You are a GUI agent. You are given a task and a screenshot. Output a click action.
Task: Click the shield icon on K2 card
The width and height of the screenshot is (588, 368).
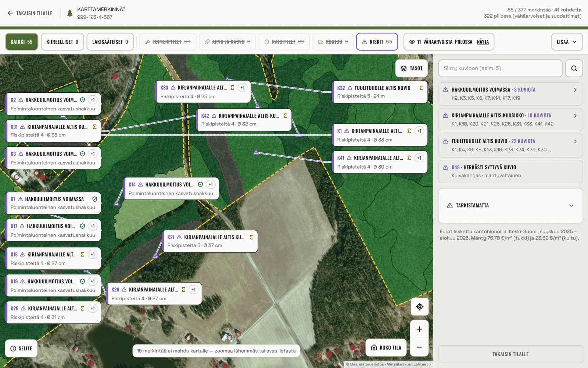[x=82, y=100]
